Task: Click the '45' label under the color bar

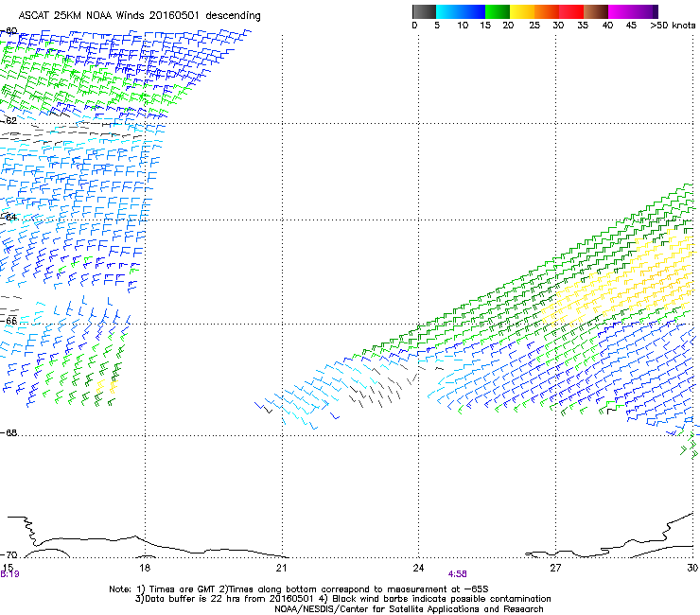Action: [631, 26]
